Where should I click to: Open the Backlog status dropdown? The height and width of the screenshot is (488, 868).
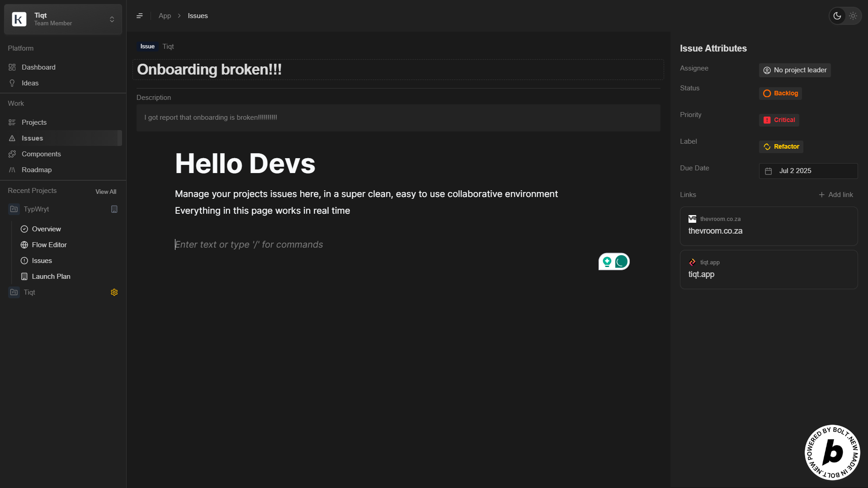point(780,94)
